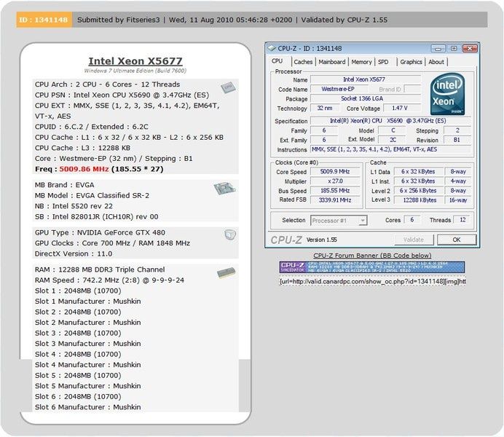This screenshot has width=504, height=437.
Task: Click the Intel Xeon inside logo
Action: click(447, 94)
